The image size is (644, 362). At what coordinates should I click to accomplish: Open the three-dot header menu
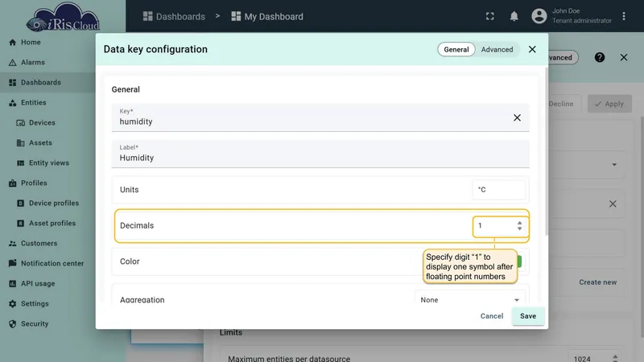623,16
